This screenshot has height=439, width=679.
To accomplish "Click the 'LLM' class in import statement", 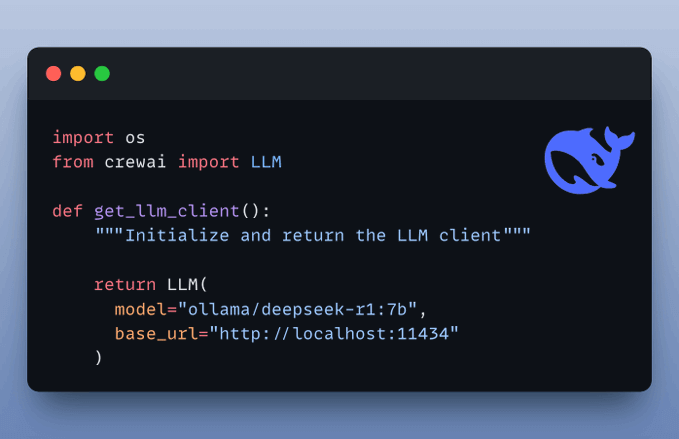I will click(x=266, y=162).
